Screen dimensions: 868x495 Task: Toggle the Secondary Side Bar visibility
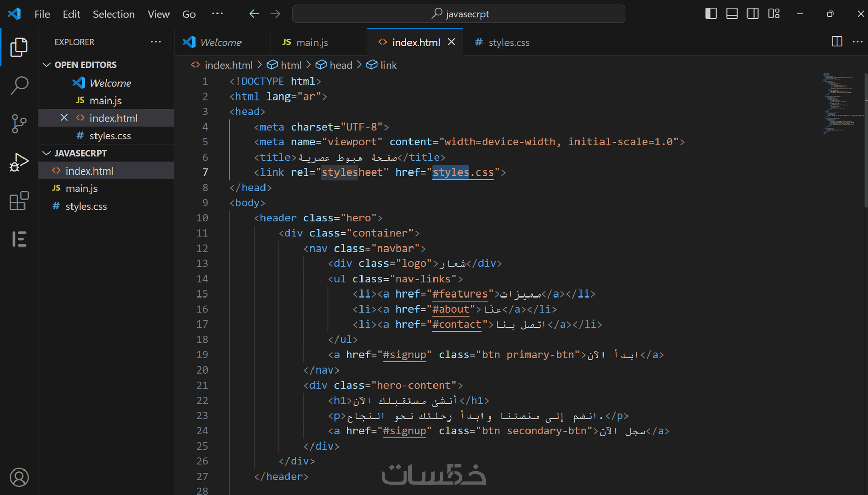click(753, 14)
